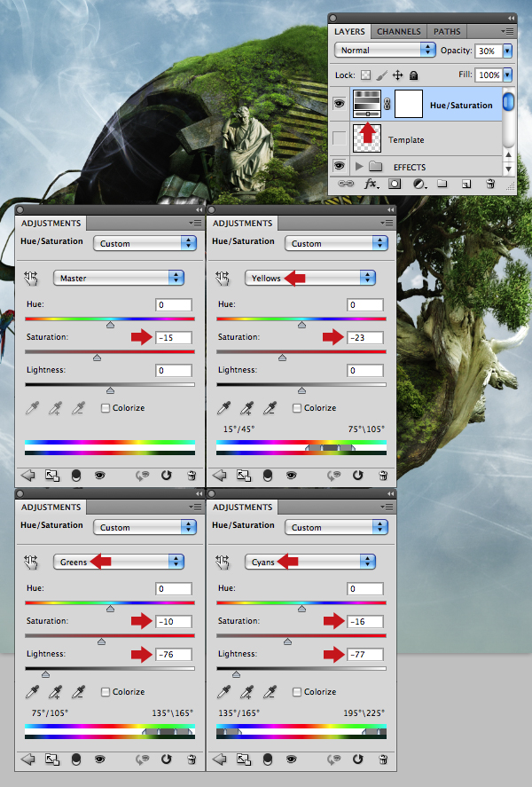Toggle layer visibility eye in Cyans panel

pyautogui.click(x=292, y=759)
